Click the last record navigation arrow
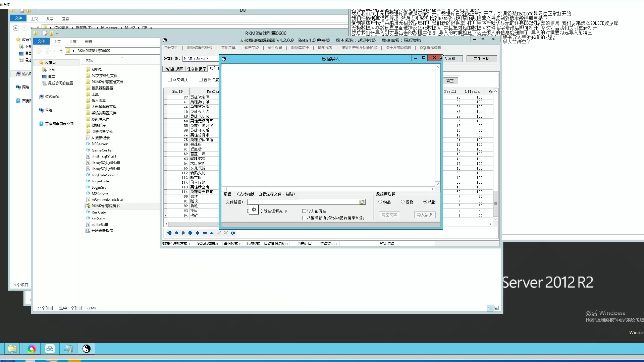 click(191, 233)
